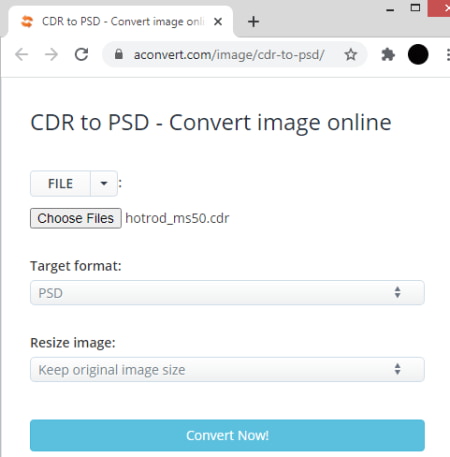Bookmark this page with star icon
This screenshot has width=450, height=457.
pos(351,54)
